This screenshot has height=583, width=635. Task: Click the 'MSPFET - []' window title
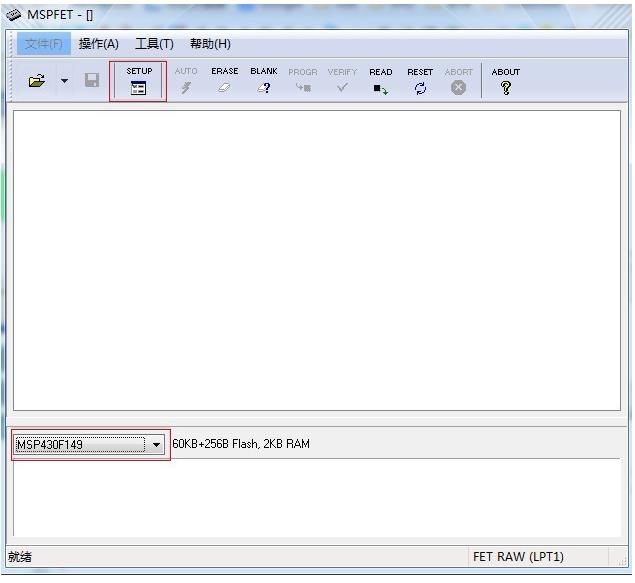60,15
